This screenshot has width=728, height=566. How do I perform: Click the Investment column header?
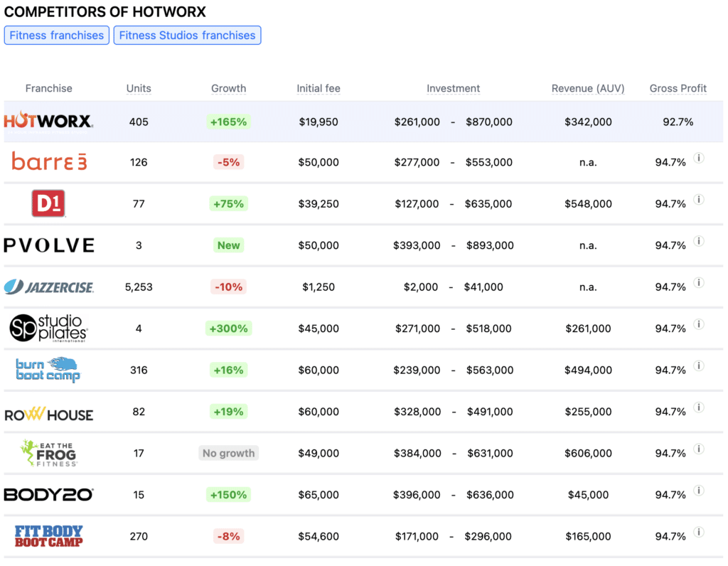coord(453,88)
